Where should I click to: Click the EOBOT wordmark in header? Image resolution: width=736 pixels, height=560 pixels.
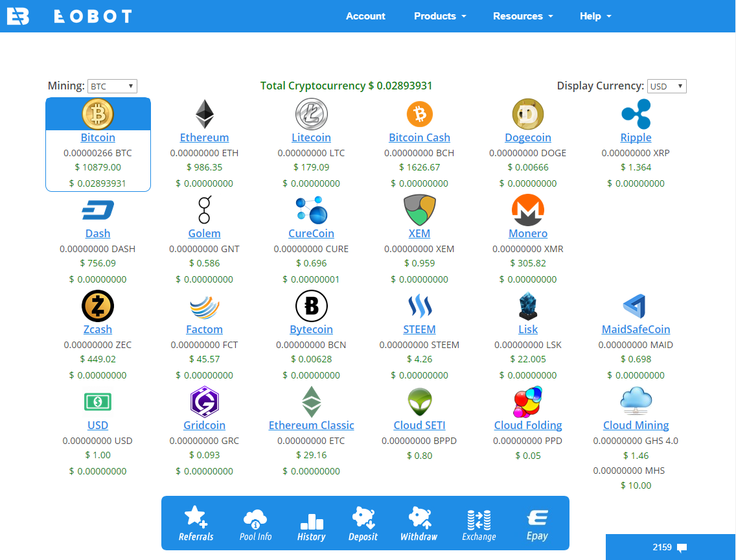click(x=93, y=16)
